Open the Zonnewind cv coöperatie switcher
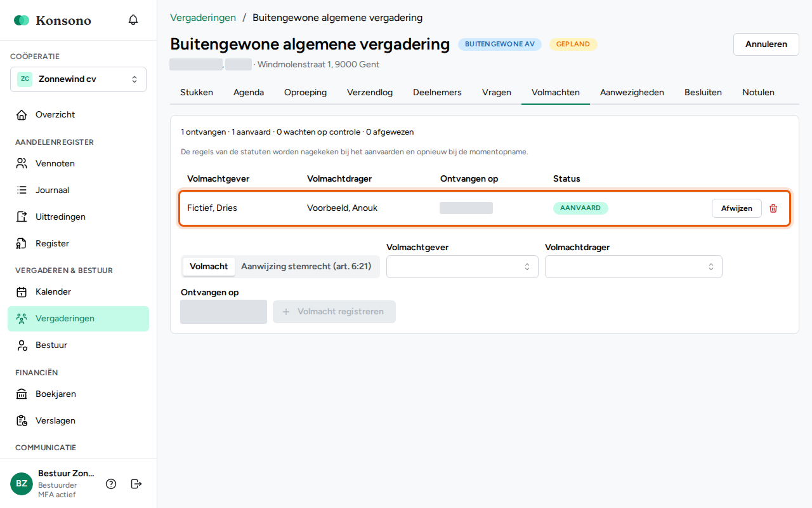The image size is (812, 508). (78, 79)
